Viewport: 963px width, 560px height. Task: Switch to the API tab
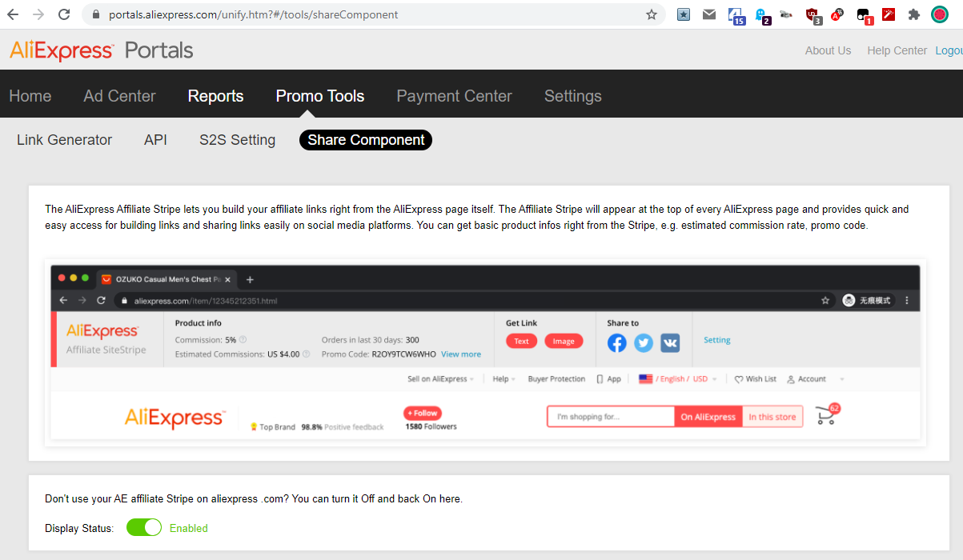pos(155,140)
